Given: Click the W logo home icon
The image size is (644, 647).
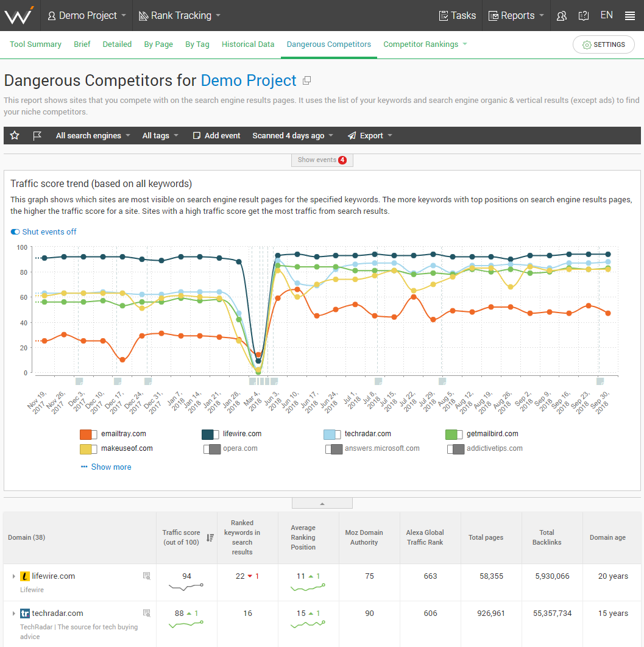Looking at the screenshot, I should (x=18, y=16).
